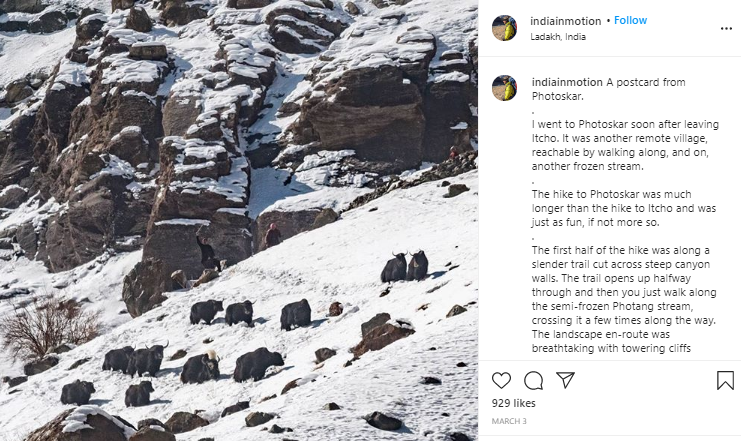Viewport: 741px width, 441px height.
Task: Click indiainmotion username in the caption
Action: pos(566,82)
